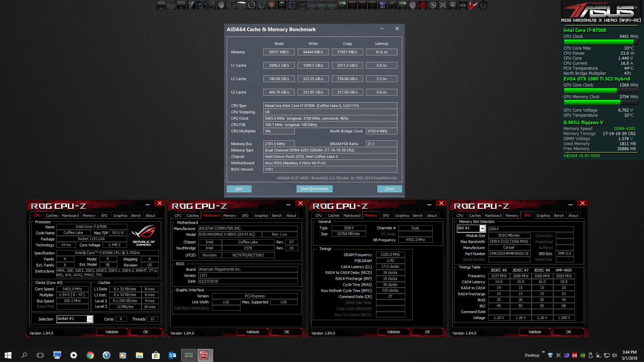Click the CPU Clock green usage bar
The image size is (644, 362).
pos(599,42)
